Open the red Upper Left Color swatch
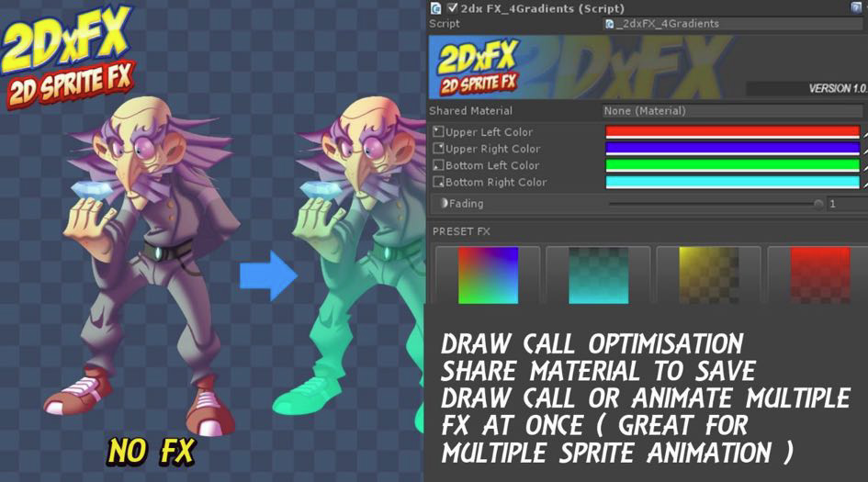The height and width of the screenshot is (482, 868). tap(732, 131)
